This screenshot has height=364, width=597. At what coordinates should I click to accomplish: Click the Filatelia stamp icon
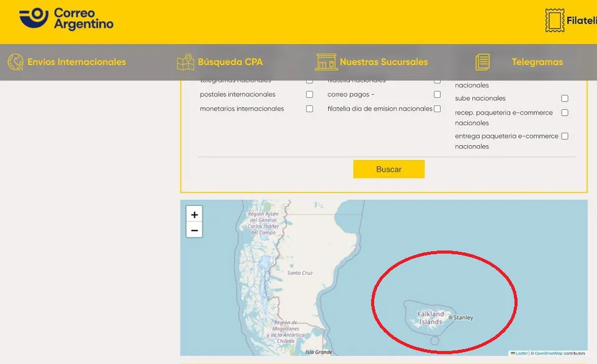(555, 20)
